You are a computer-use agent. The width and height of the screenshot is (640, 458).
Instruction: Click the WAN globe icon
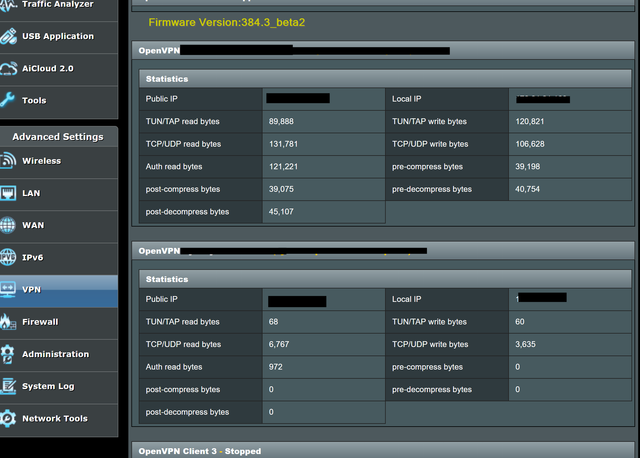[x=8, y=225]
